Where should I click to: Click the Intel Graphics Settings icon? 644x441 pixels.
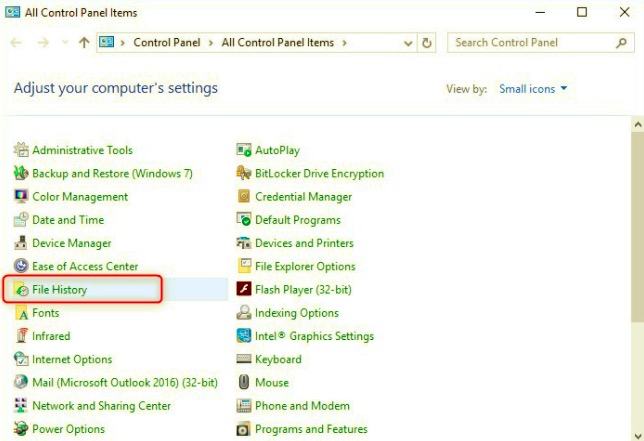(x=244, y=336)
